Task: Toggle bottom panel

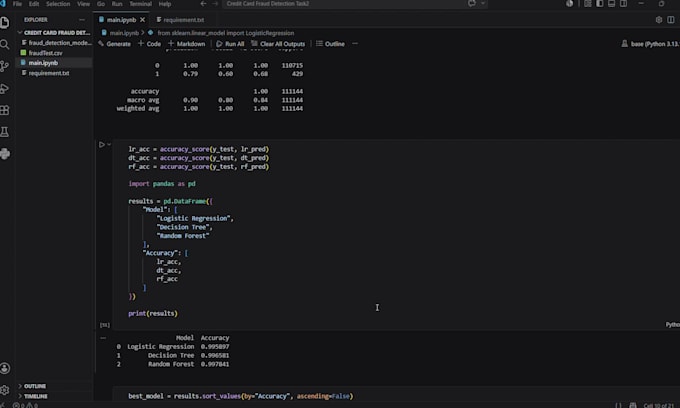Action: 611,3
